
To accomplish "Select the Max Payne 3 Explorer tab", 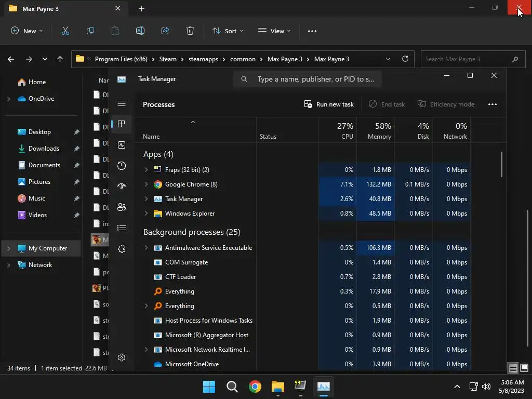I will [x=66, y=9].
